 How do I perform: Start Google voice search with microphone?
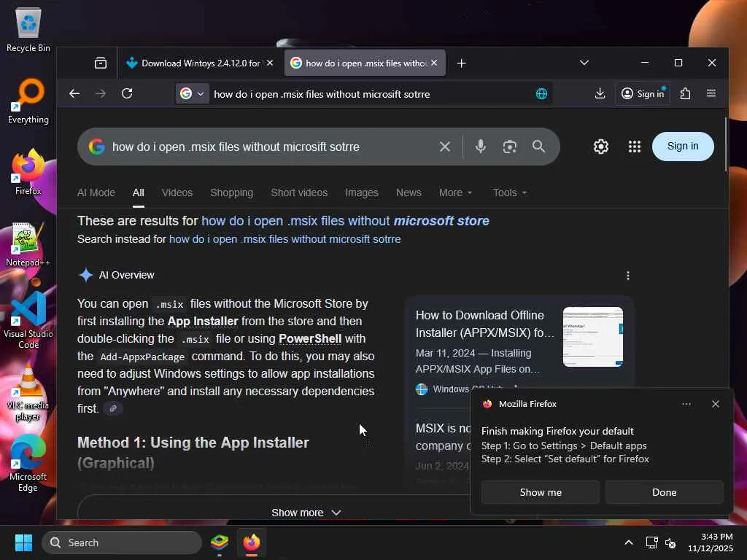480,146
